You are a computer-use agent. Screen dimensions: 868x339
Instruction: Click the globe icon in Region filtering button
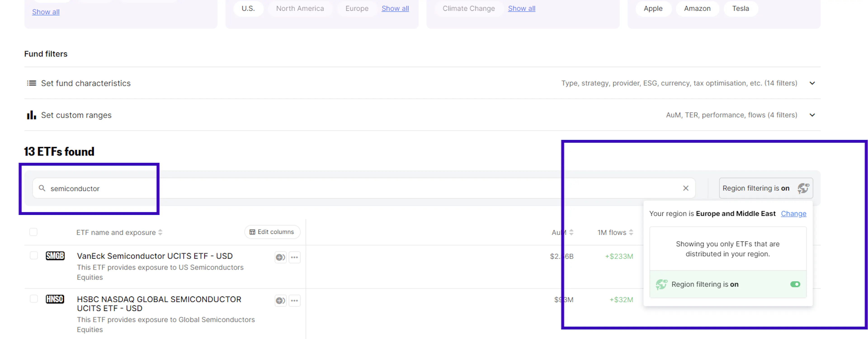[803, 188]
